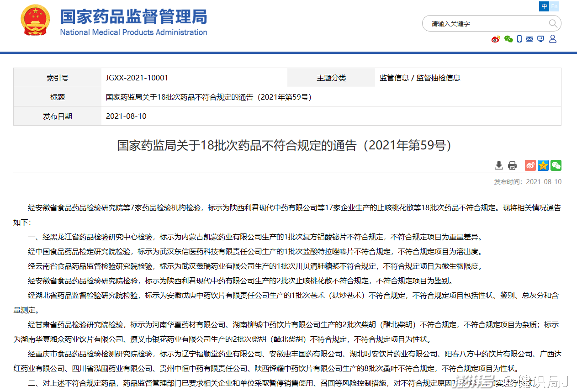Click the 发布日期 label cell
577x392 pixels.
point(58,116)
